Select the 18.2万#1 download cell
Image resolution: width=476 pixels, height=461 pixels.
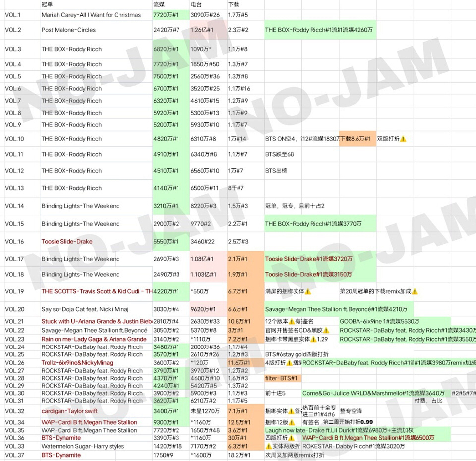point(246,455)
